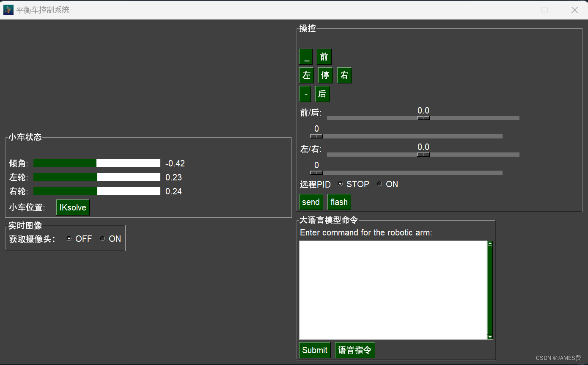
Task: Click the IKsolve button
Action: (73, 207)
